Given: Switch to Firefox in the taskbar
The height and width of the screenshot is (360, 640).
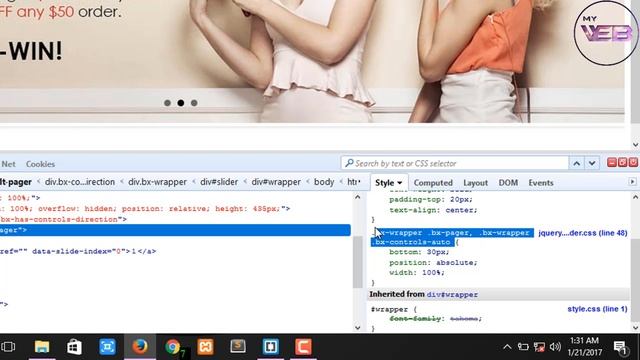Looking at the screenshot, I should [140, 347].
